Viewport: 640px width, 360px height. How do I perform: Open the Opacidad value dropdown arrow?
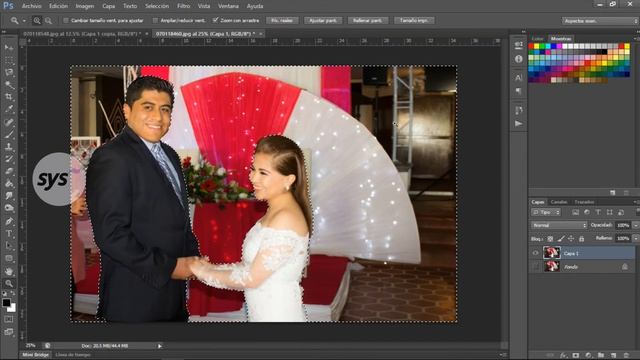[636, 225]
